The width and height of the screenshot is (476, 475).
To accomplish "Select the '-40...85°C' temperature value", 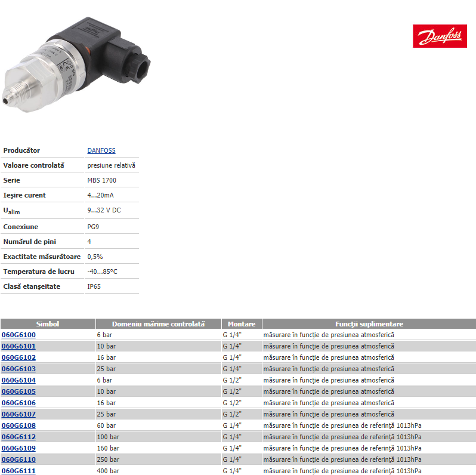I will pos(103,272).
